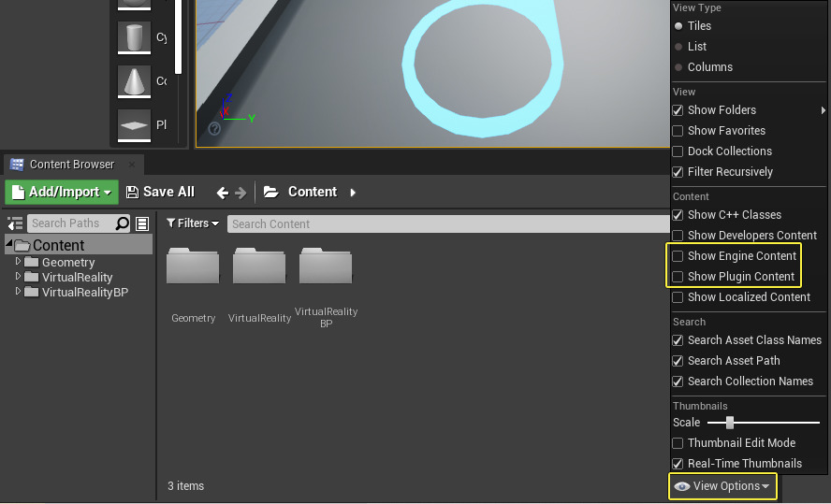Image resolution: width=831 pixels, height=504 pixels.
Task: Select the Plane shape icon
Action: point(134,125)
